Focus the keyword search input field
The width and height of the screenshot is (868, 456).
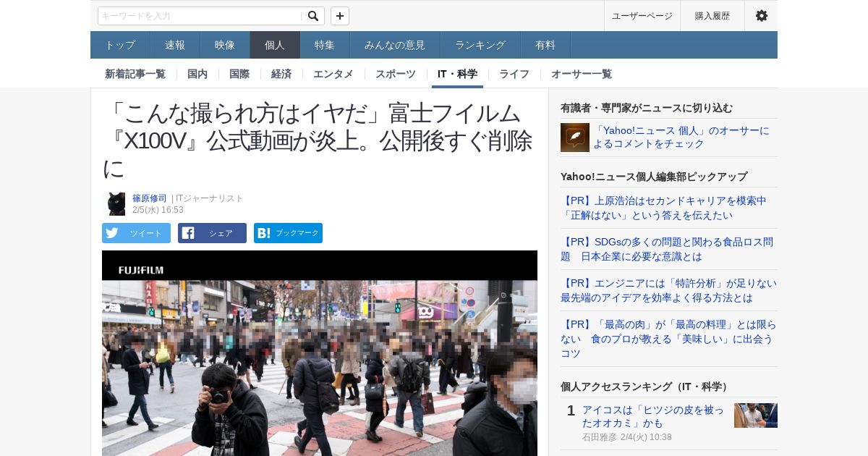pyautogui.click(x=200, y=16)
